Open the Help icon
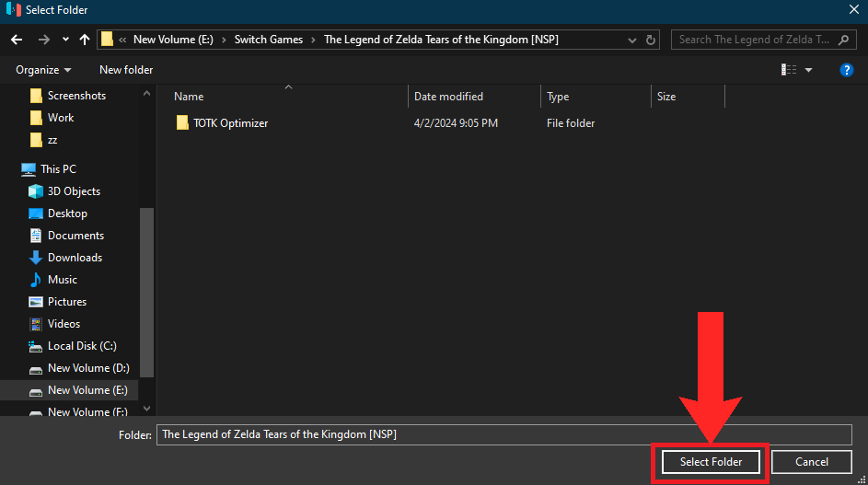The image size is (868, 485). [847, 70]
